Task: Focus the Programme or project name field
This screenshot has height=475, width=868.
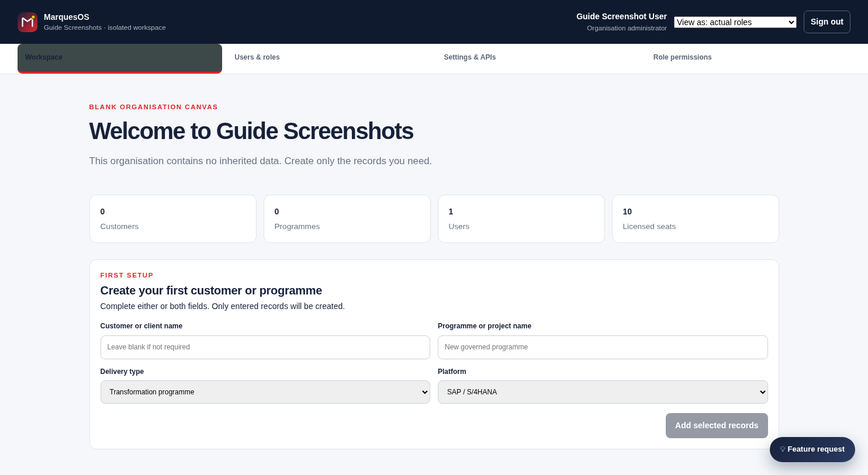Action: point(603,347)
